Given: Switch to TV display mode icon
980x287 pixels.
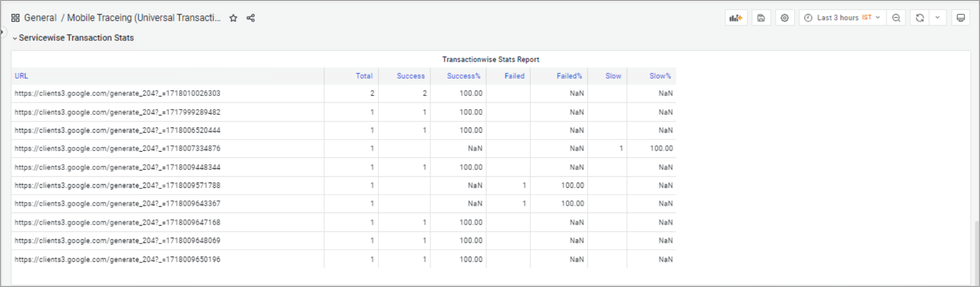Looking at the screenshot, I should 961,18.
